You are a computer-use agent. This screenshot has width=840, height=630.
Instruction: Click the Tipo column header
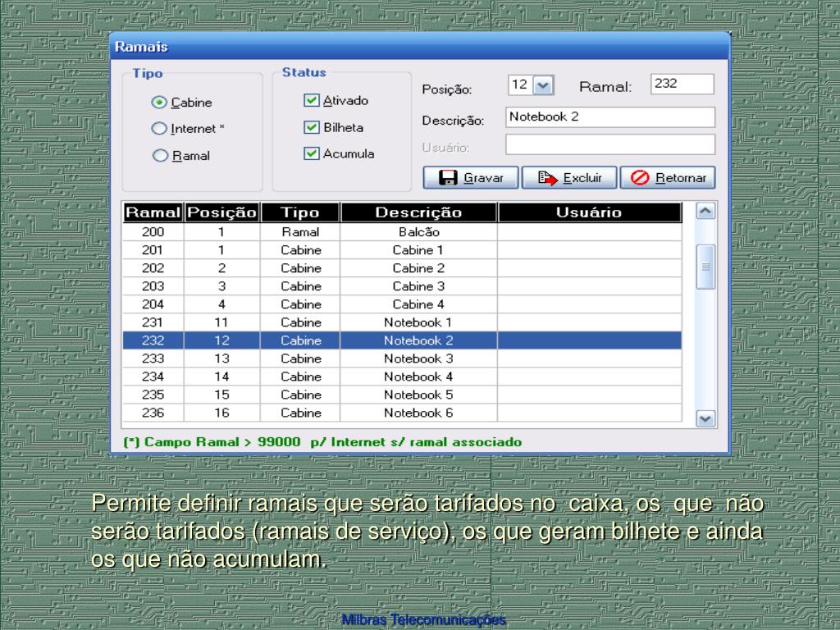coord(300,212)
